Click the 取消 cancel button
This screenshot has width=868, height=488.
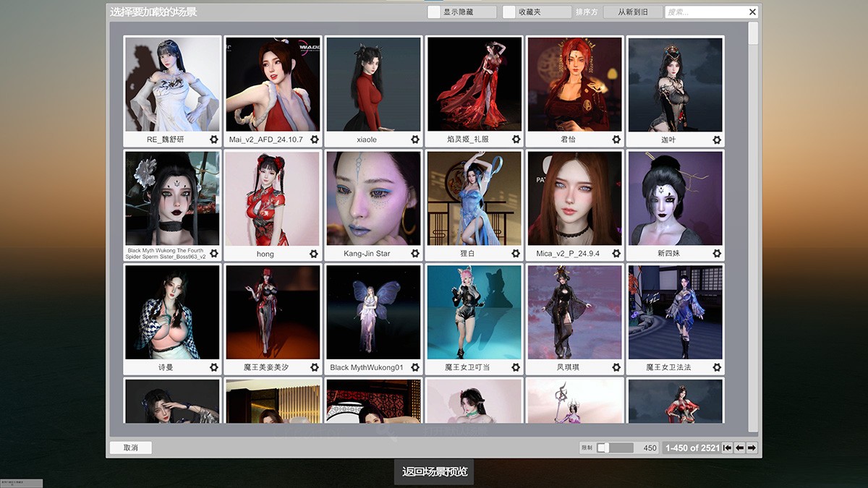[131, 448]
